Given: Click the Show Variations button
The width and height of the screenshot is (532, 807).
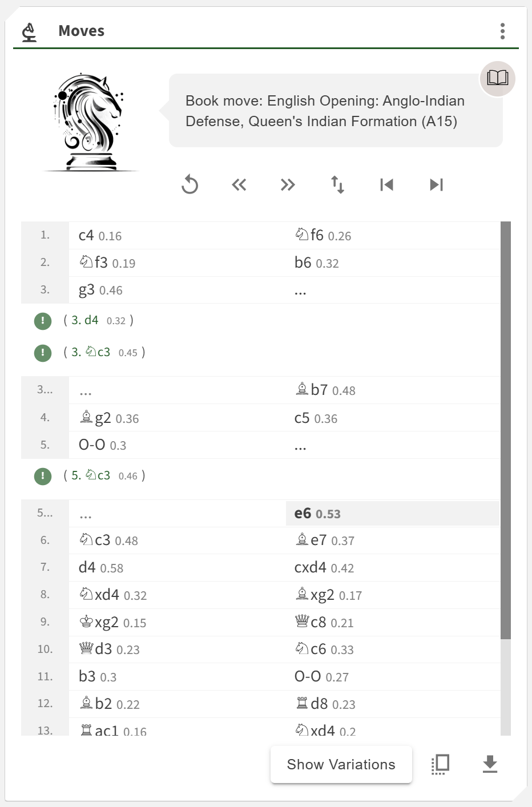Looking at the screenshot, I should pos(341,764).
